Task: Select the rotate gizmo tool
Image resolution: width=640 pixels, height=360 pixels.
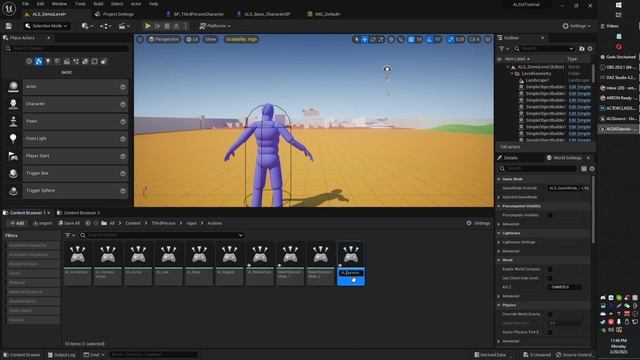Action: (373, 40)
